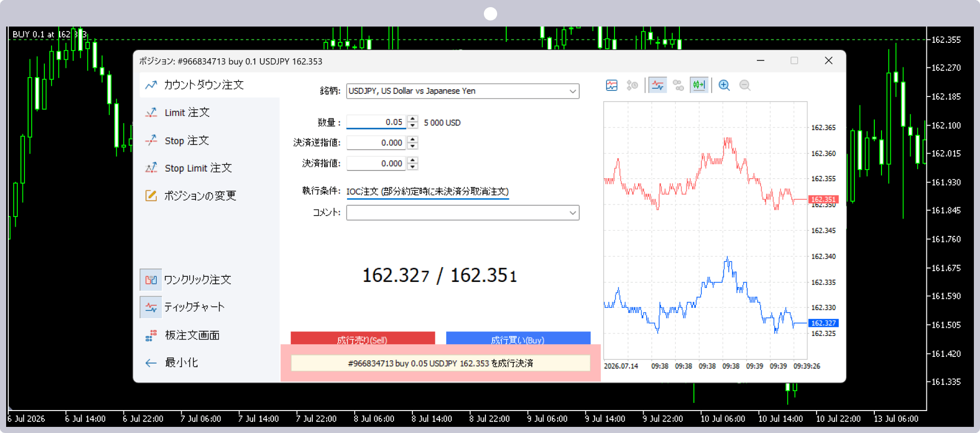Viewport: 980px width, 433px height.
Task: Click the blue 162.327 bid price tag
Action: tap(823, 323)
